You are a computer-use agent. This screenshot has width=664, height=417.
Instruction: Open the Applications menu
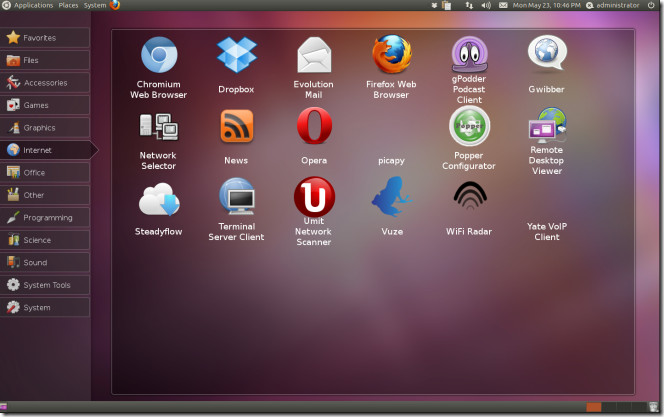pos(33,5)
